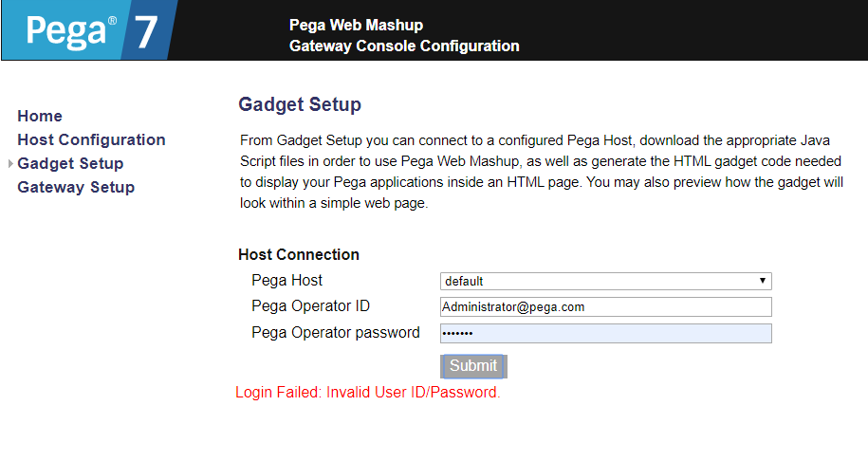Go to Host Configuration
Viewport: 868px width, 461px height.
click(91, 140)
